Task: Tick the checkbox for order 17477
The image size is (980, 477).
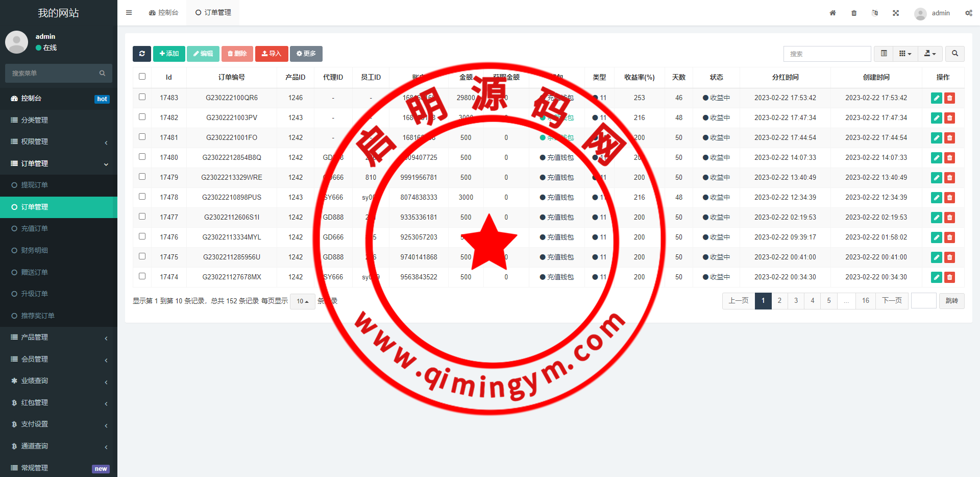Action: coord(142,217)
